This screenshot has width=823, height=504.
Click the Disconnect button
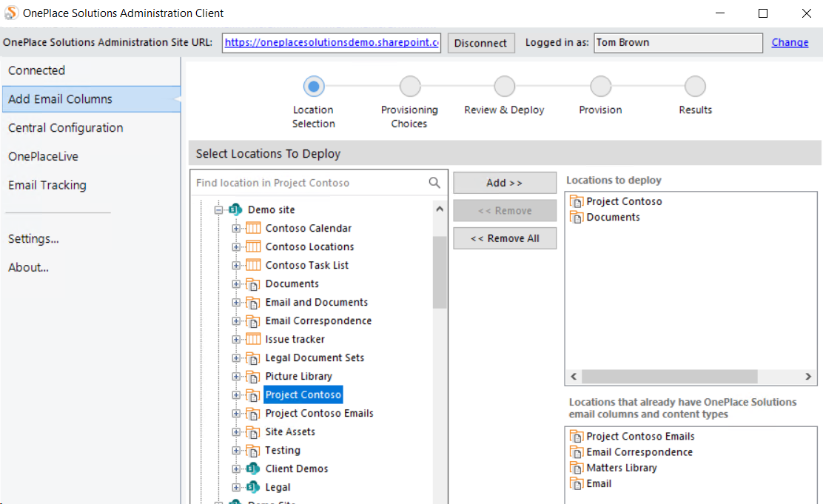tap(481, 43)
